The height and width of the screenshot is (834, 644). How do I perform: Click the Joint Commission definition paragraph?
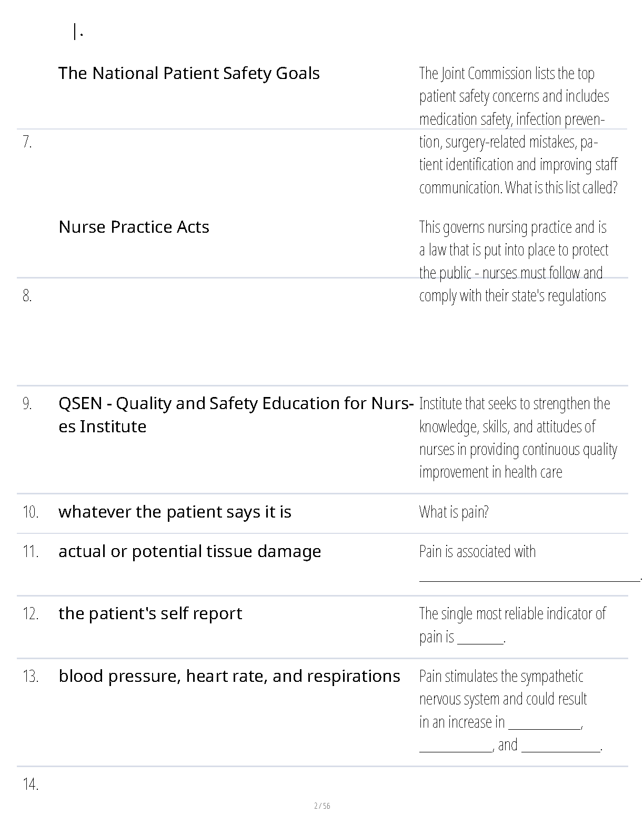tap(518, 130)
